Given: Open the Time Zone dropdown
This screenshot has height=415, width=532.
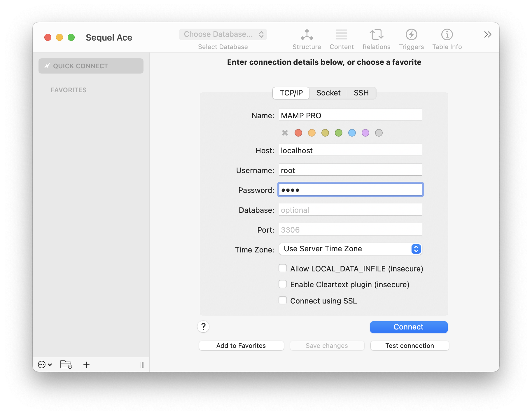Looking at the screenshot, I should point(350,249).
